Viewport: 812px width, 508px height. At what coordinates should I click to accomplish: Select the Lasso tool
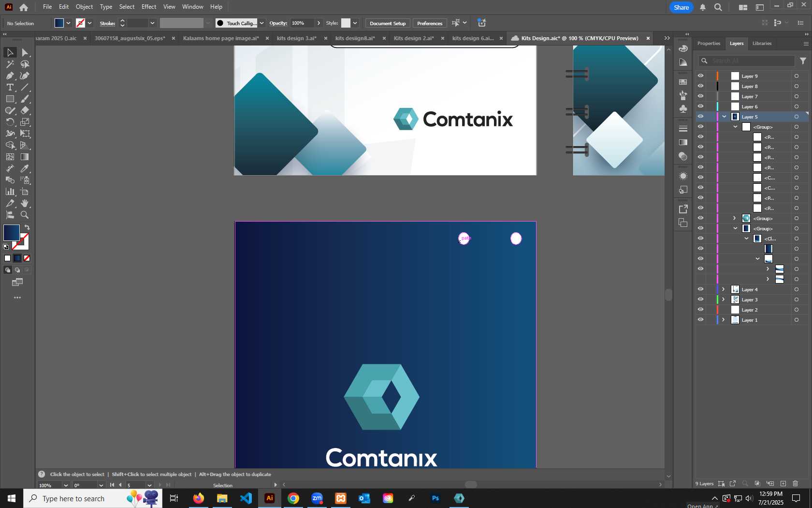(25, 64)
